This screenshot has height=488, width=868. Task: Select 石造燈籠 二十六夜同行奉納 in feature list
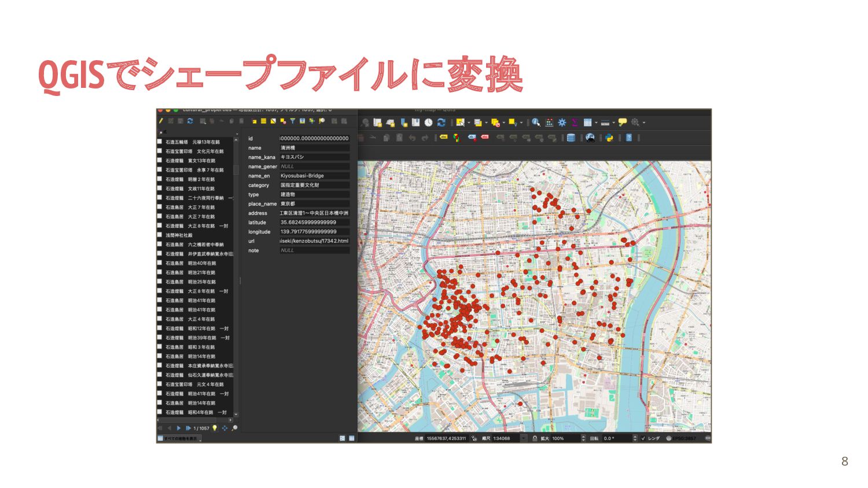pyautogui.click(x=198, y=198)
